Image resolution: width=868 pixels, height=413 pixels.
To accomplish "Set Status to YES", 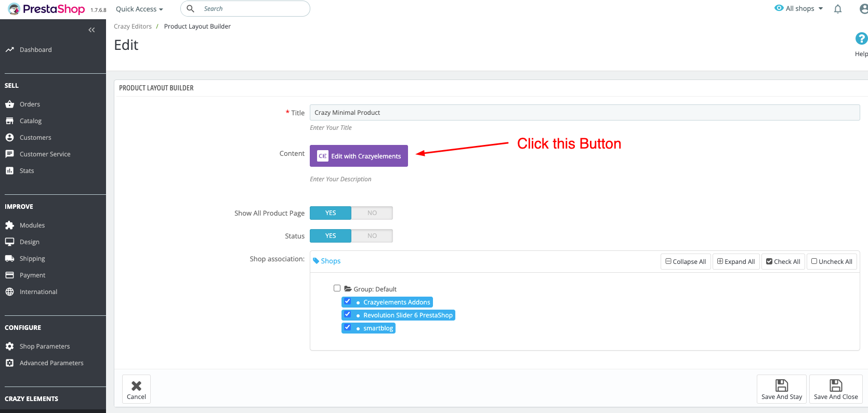I will click(x=331, y=236).
